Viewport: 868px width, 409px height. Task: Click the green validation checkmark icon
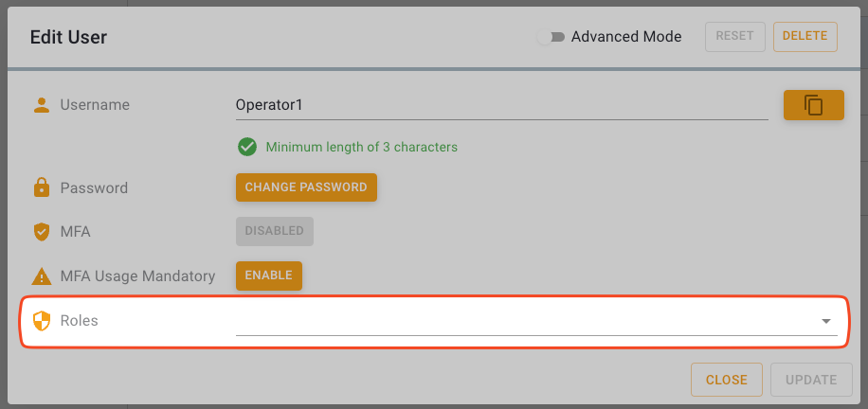tap(247, 147)
